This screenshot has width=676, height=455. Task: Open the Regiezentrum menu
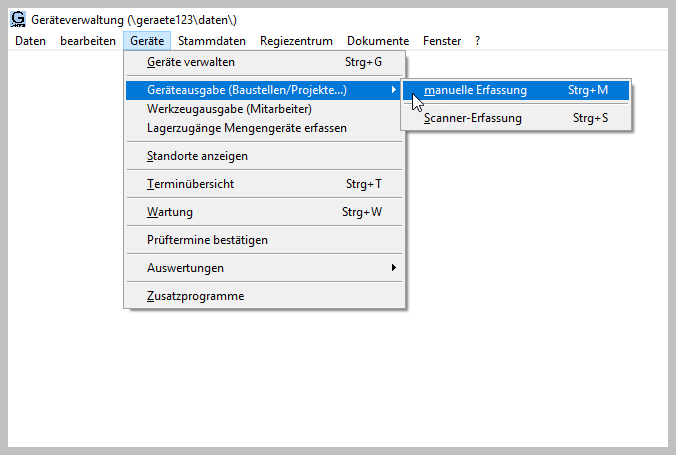pos(297,41)
